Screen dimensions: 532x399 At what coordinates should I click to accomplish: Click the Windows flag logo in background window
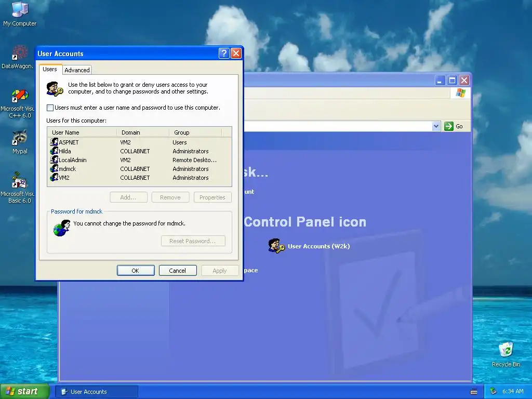(460, 93)
